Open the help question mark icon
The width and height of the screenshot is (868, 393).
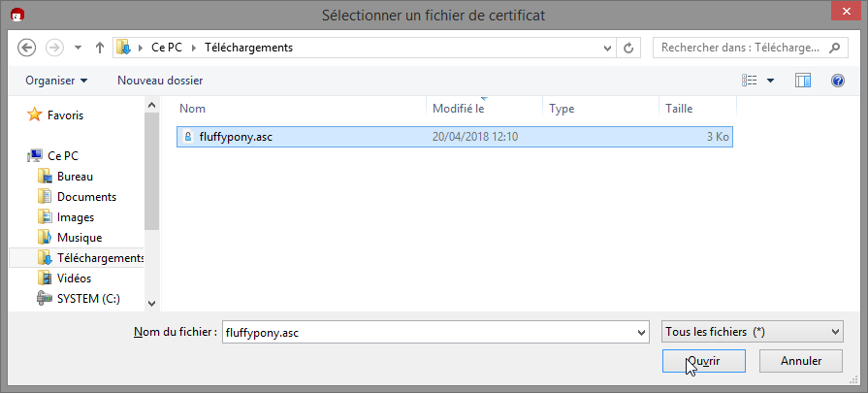pos(838,81)
